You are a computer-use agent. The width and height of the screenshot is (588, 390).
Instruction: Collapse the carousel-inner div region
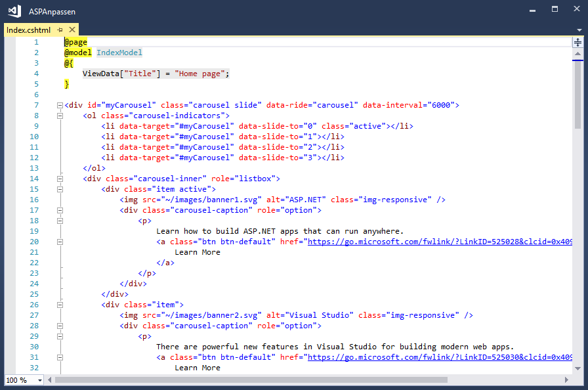click(x=60, y=178)
